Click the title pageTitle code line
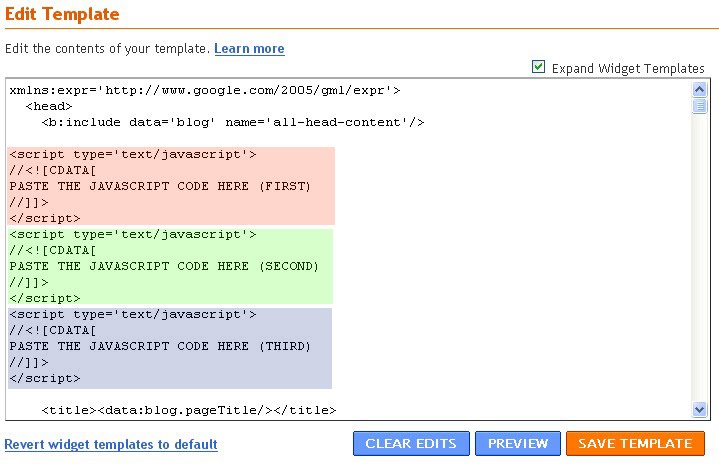 (189, 410)
